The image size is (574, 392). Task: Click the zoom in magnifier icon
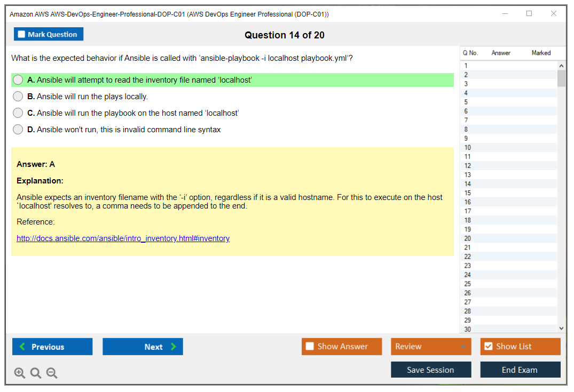point(20,373)
